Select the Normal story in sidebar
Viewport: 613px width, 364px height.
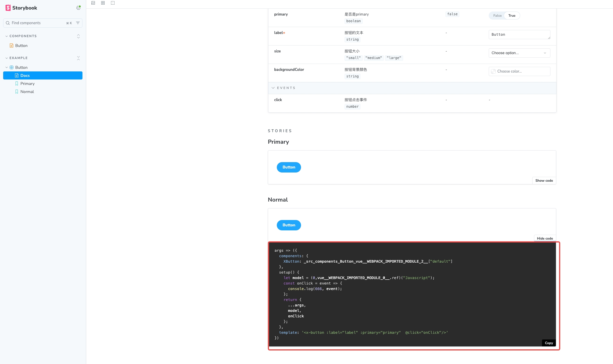click(x=27, y=92)
